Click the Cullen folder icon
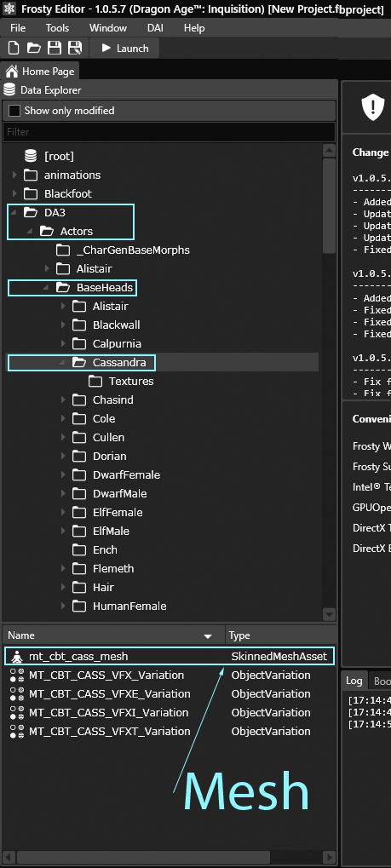This screenshot has width=391, height=868. [80, 437]
